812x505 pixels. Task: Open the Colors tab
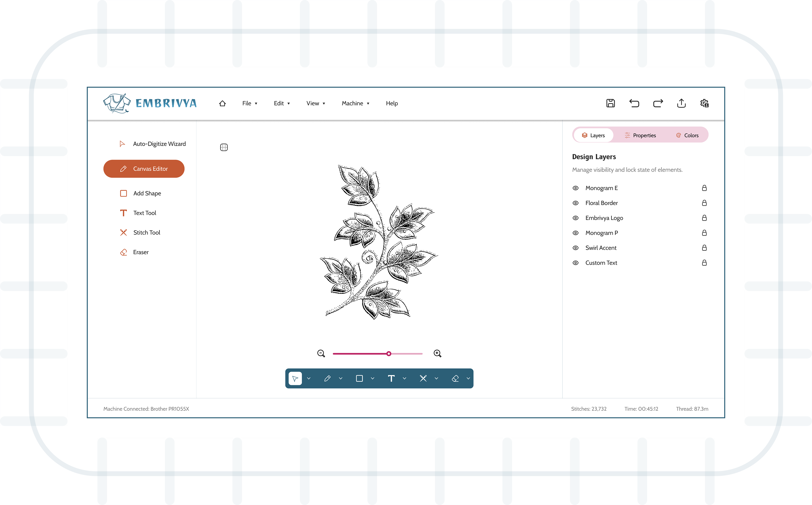687,135
